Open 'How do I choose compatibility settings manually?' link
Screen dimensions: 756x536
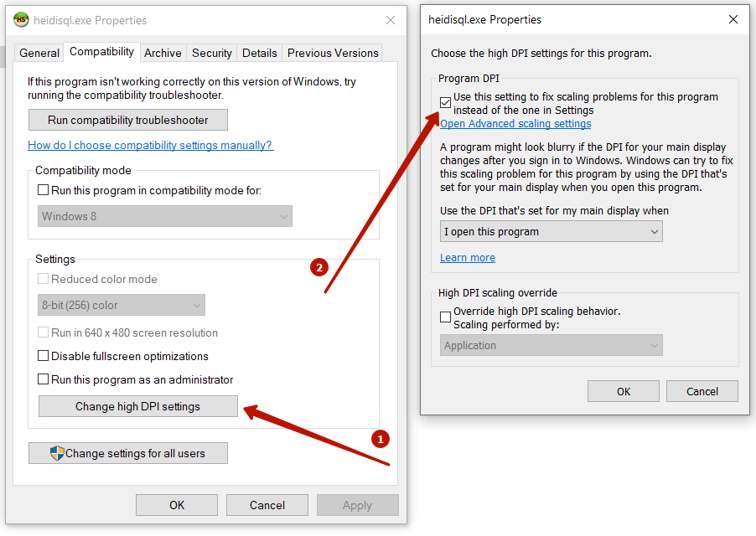(150, 145)
